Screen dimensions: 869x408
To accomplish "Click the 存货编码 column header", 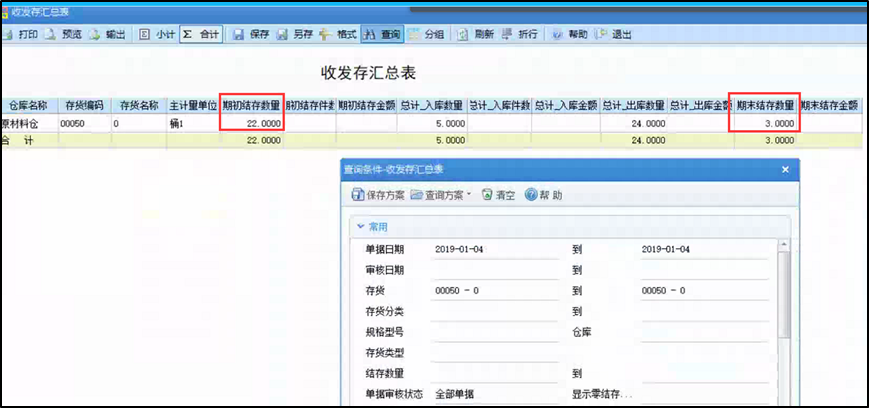I will [x=84, y=105].
